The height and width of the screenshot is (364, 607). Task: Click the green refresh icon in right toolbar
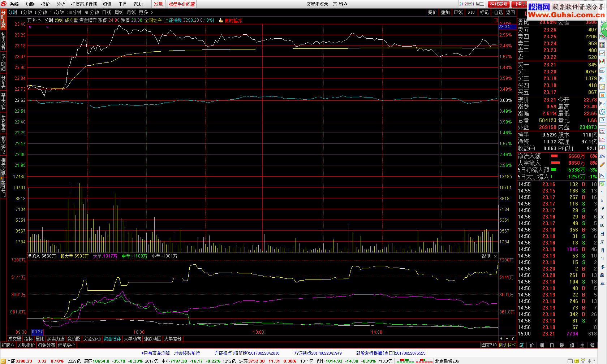tap(602, 184)
